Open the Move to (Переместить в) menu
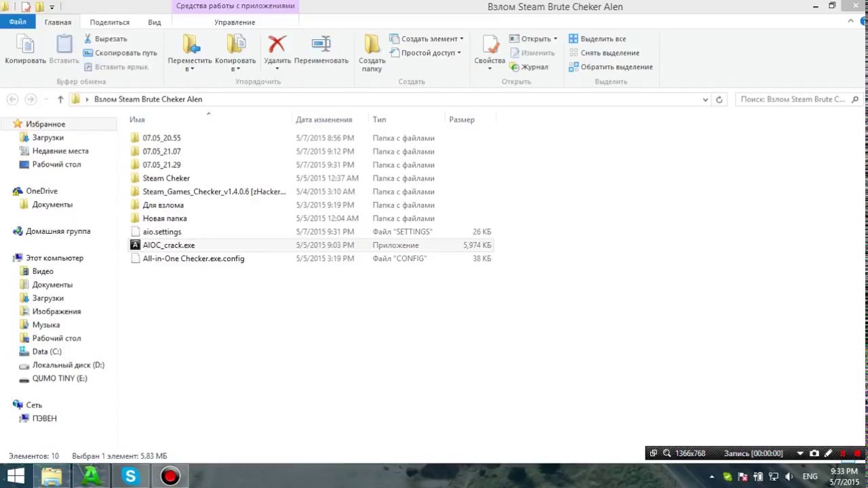 (190, 54)
